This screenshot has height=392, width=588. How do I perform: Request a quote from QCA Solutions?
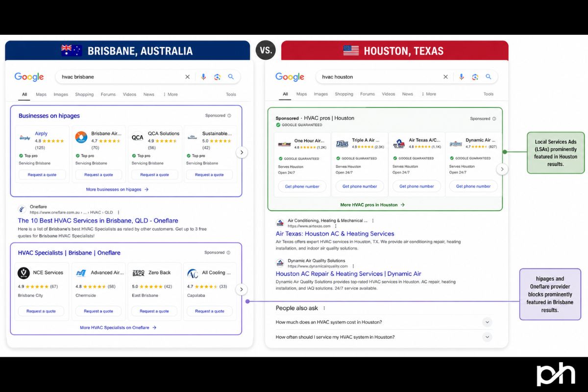[x=155, y=174]
